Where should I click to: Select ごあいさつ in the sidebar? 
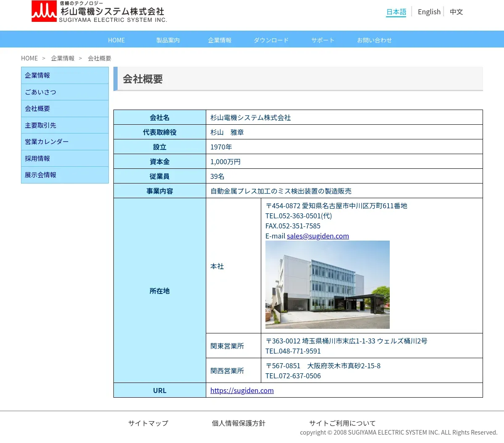click(65, 92)
